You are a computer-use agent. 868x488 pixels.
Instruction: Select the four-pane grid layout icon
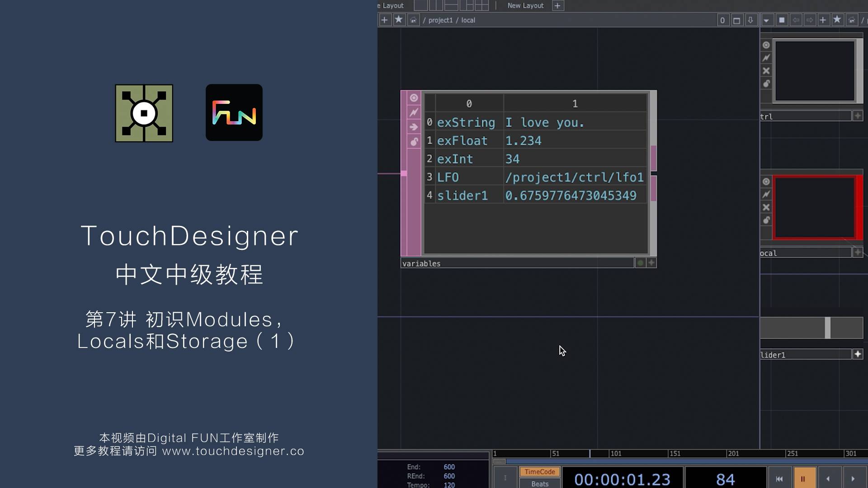tap(482, 5)
